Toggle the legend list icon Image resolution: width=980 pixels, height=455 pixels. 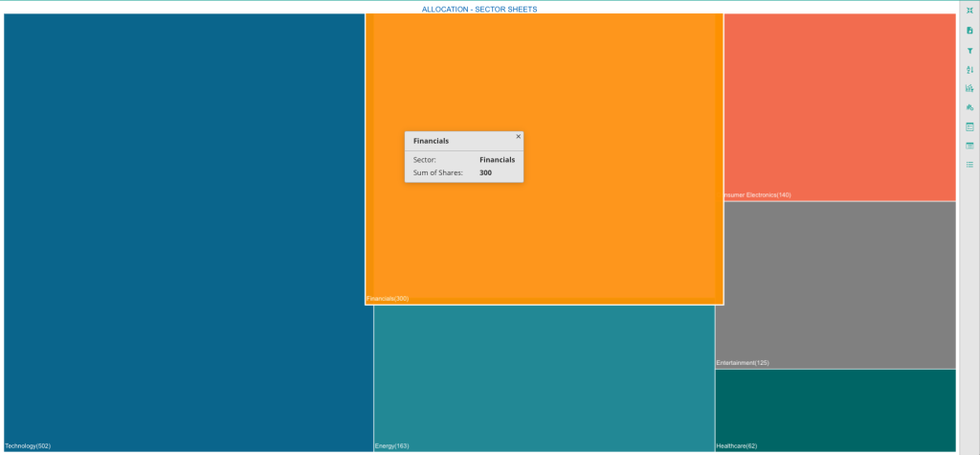click(969, 165)
